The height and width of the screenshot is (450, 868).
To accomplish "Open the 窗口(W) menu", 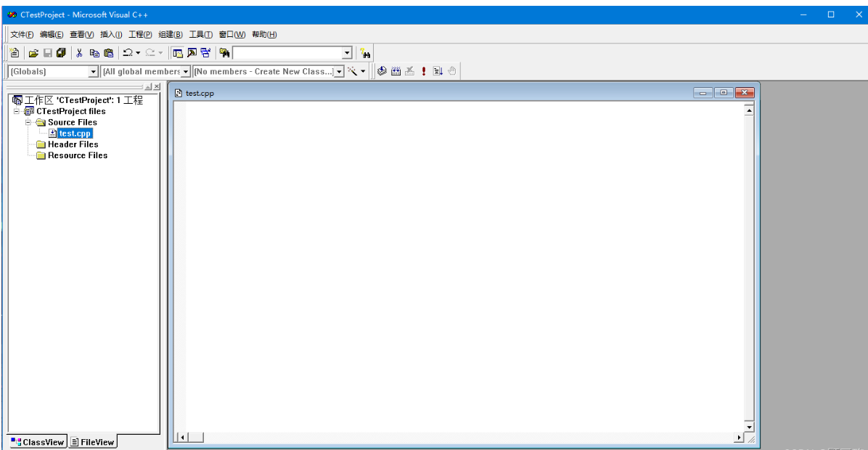I will (x=232, y=34).
